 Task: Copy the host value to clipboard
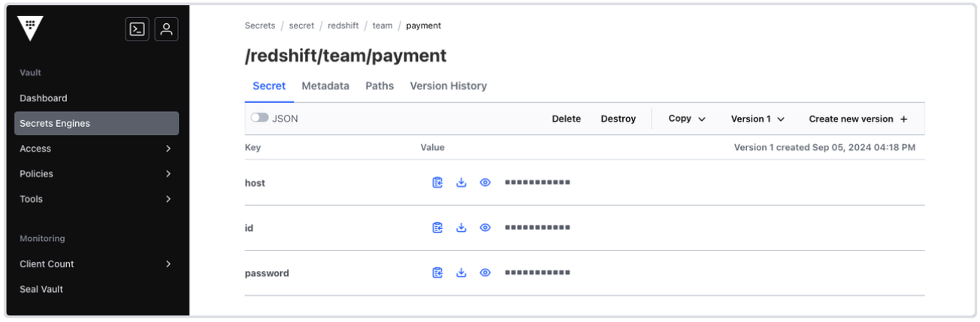coord(437,182)
